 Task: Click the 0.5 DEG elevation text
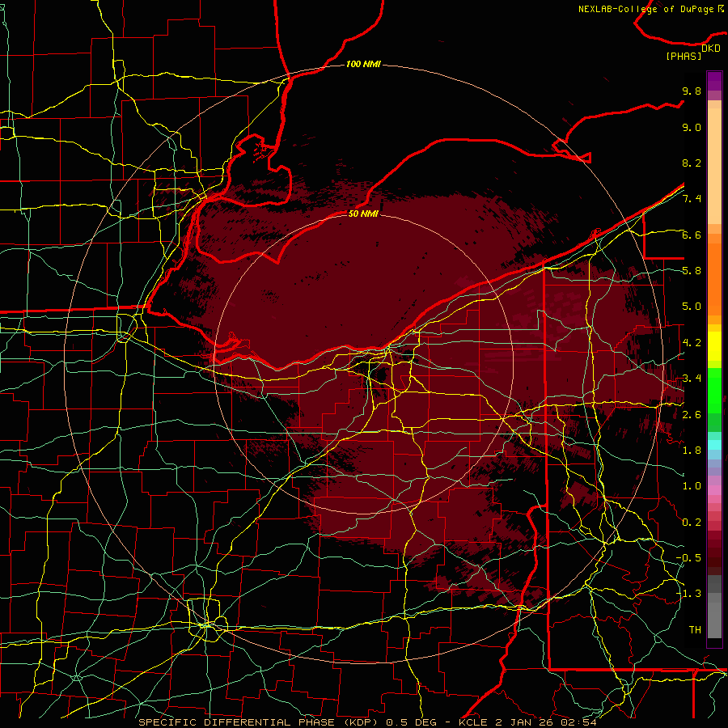(412, 722)
